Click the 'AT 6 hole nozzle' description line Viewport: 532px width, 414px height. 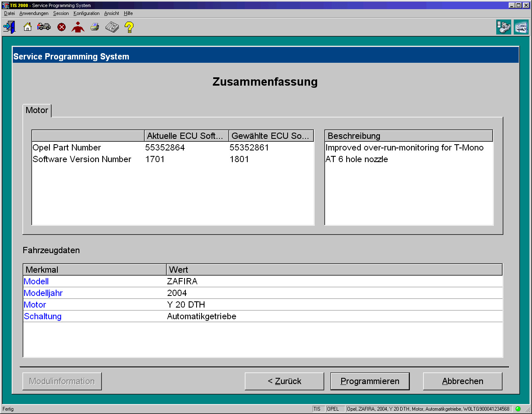357,159
